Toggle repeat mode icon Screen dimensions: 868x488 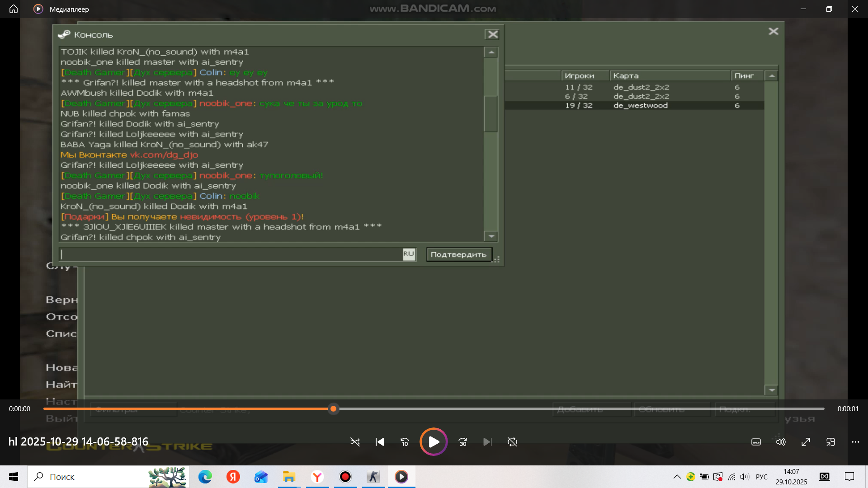pos(512,442)
